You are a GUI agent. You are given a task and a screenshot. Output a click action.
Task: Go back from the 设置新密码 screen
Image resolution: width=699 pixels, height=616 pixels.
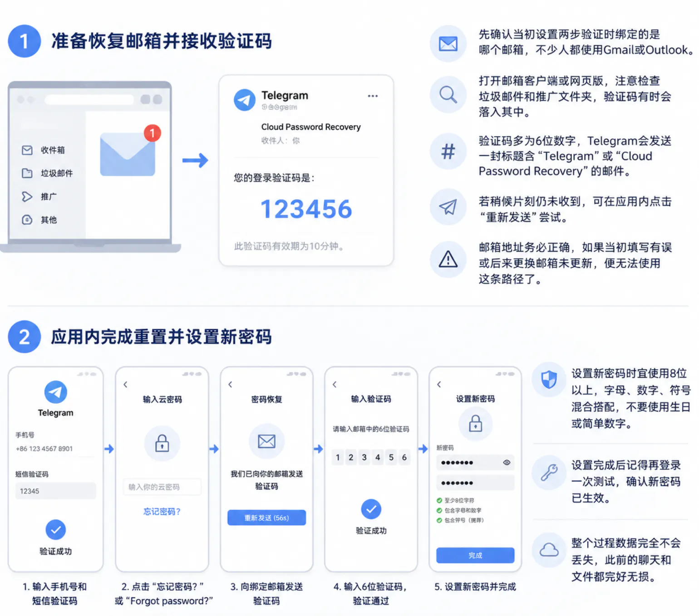[x=439, y=385]
